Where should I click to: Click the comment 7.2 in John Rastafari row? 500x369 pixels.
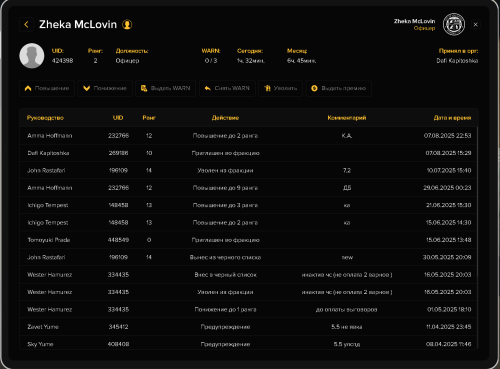347,170
